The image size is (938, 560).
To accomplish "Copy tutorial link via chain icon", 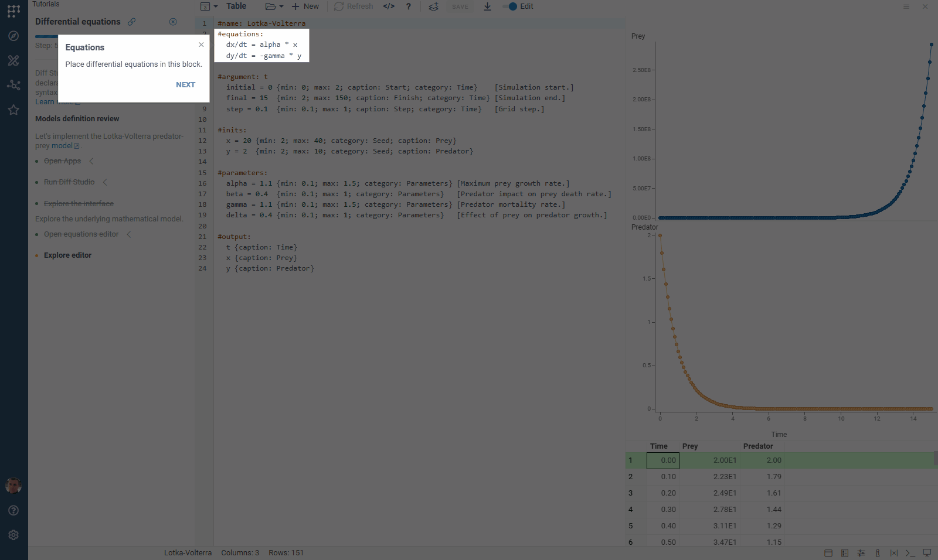I will 132,22.
